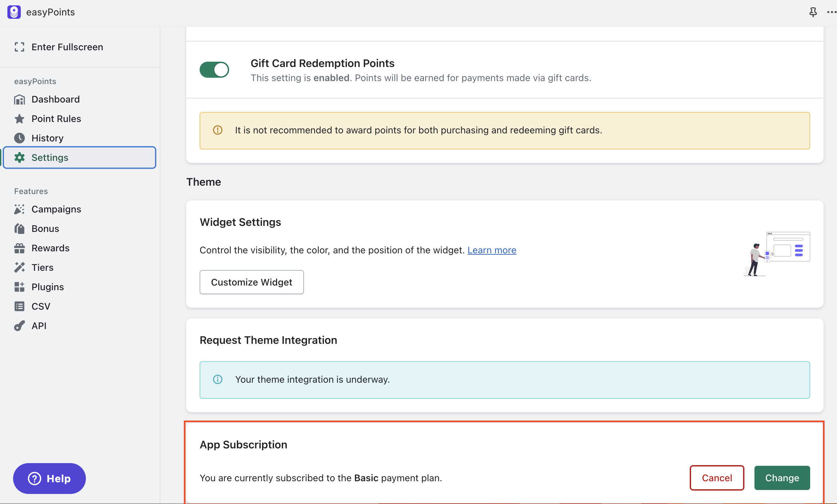Click the Settings gear icon

[20, 157]
